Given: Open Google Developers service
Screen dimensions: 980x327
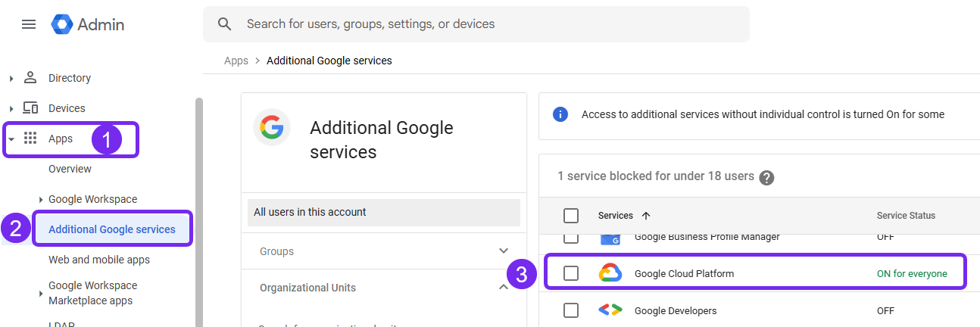Looking at the screenshot, I should coord(676,310).
